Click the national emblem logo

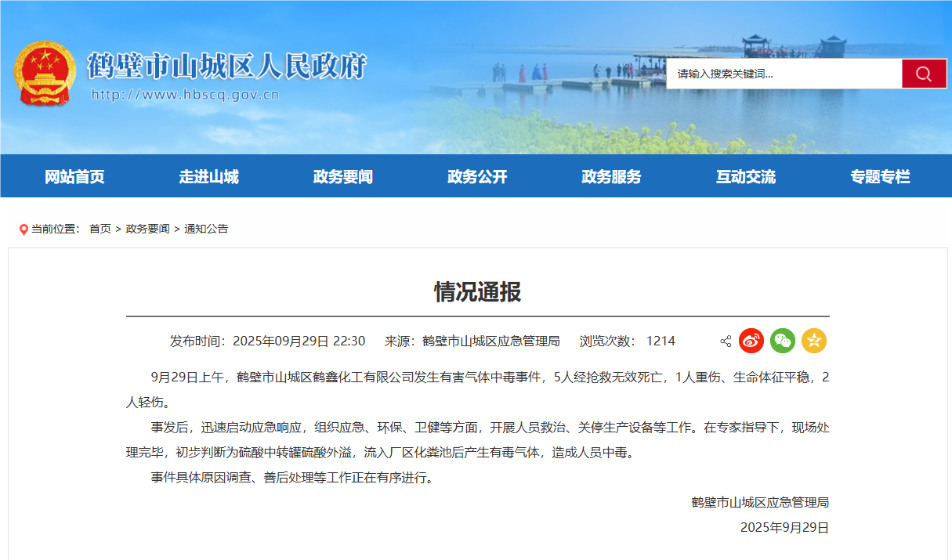[45, 74]
